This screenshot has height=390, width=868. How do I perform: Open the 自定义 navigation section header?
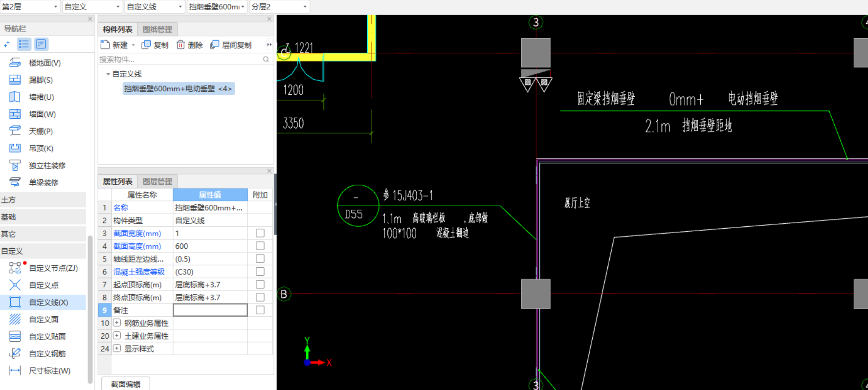click(x=43, y=251)
